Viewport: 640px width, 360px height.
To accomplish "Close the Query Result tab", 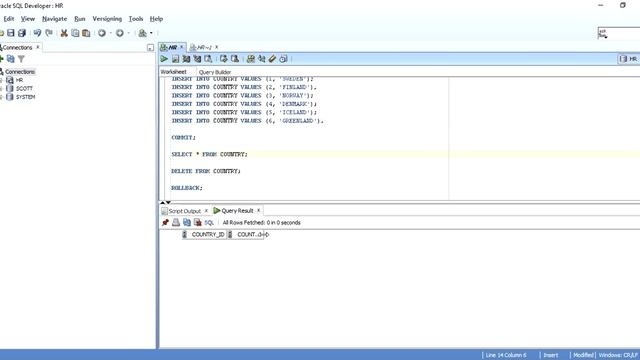I will (x=258, y=210).
